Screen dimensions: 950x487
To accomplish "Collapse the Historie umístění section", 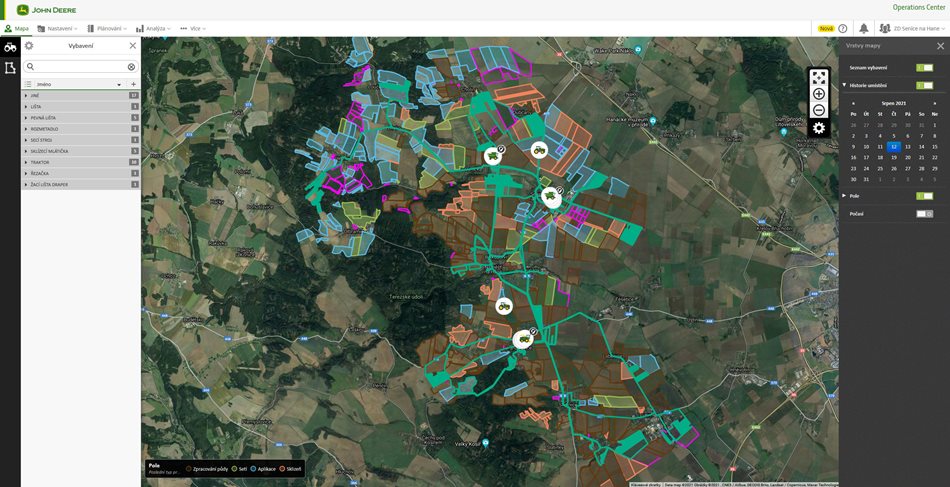I will click(x=845, y=85).
